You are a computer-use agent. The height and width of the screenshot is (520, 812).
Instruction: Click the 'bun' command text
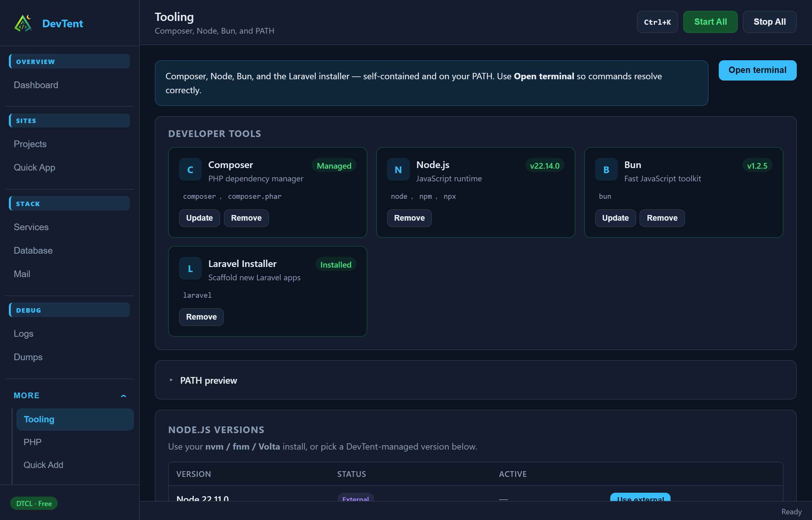pos(605,196)
